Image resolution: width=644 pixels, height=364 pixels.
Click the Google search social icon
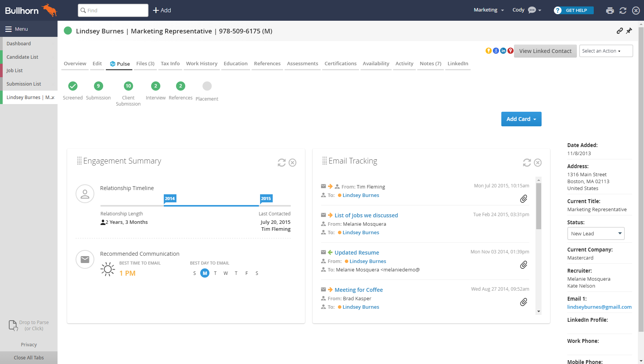496,50
